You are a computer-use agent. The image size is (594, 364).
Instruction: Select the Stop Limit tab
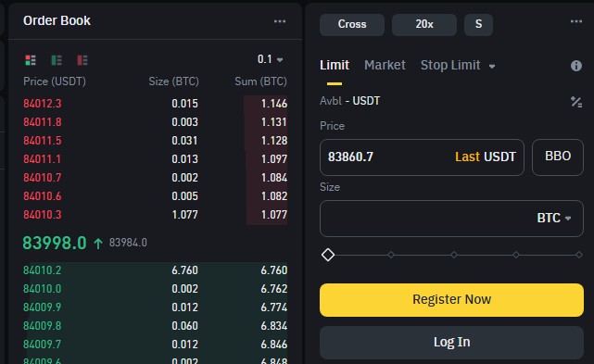[450, 65]
